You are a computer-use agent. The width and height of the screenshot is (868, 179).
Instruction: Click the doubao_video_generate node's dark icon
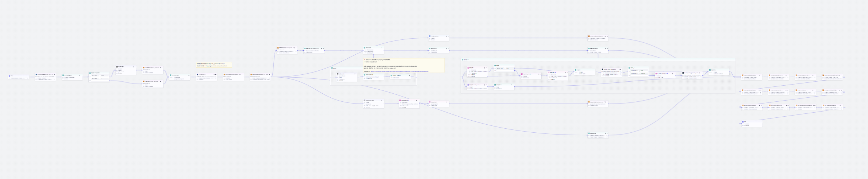click(603, 69)
